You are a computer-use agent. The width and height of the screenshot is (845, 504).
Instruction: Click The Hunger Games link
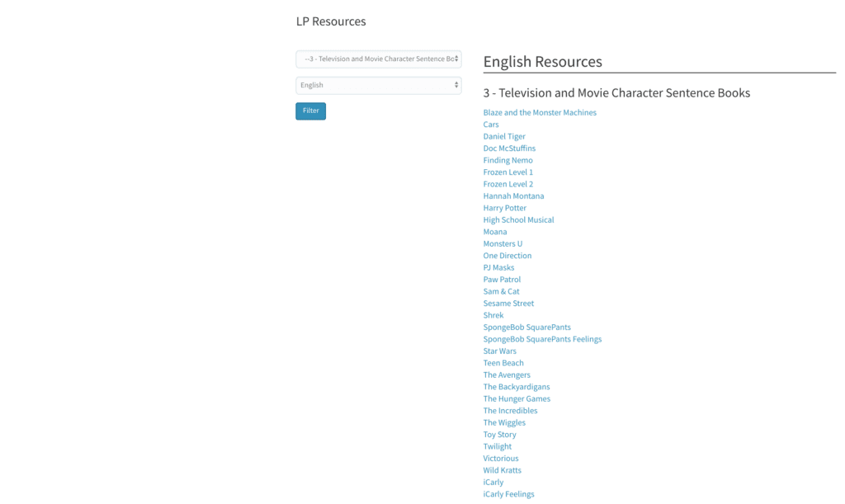point(517,399)
